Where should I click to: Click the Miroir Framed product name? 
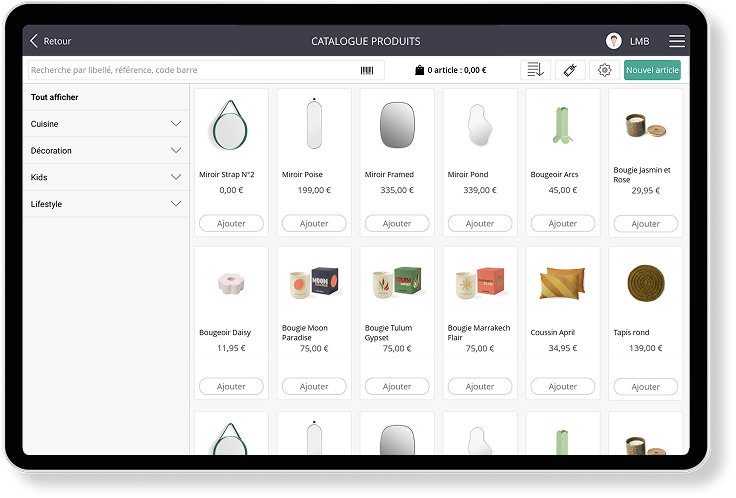[x=389, y=175]
